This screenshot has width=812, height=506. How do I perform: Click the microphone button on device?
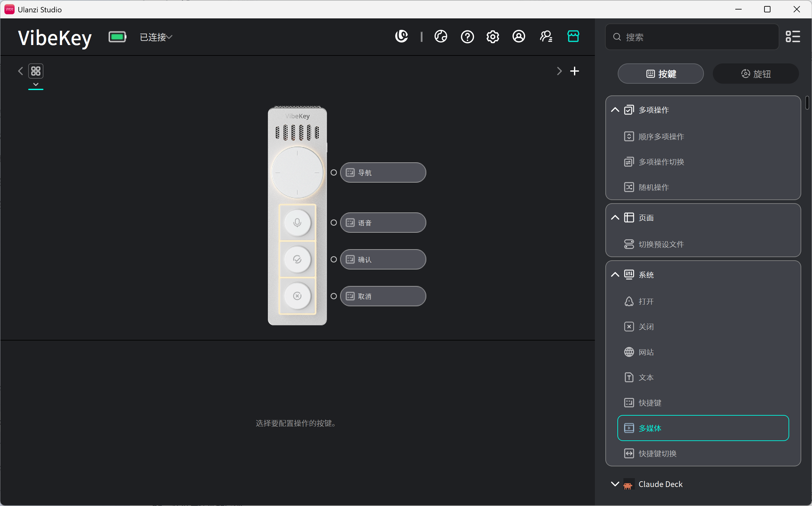[x=297, y=223]
